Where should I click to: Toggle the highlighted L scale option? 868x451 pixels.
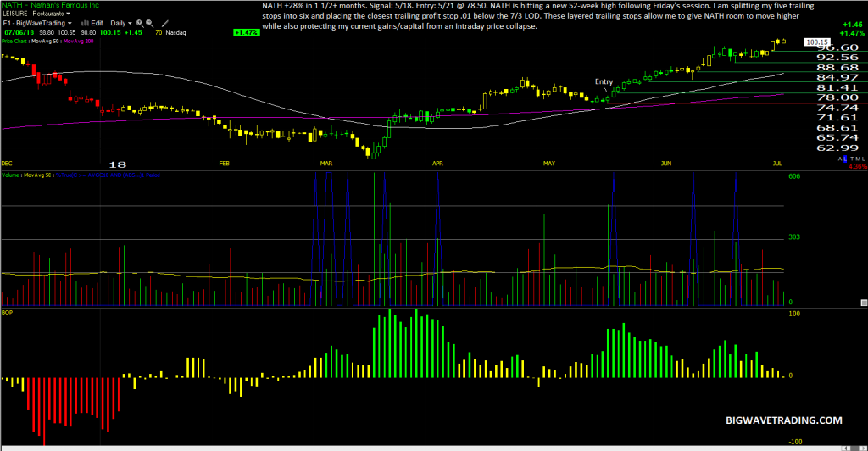click(845, 159)
